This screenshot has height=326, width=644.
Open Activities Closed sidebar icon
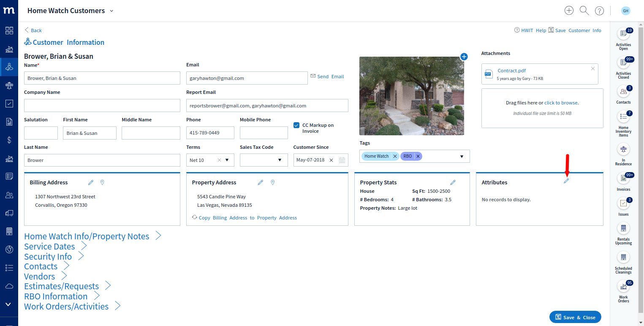click(x=623, y=62)
